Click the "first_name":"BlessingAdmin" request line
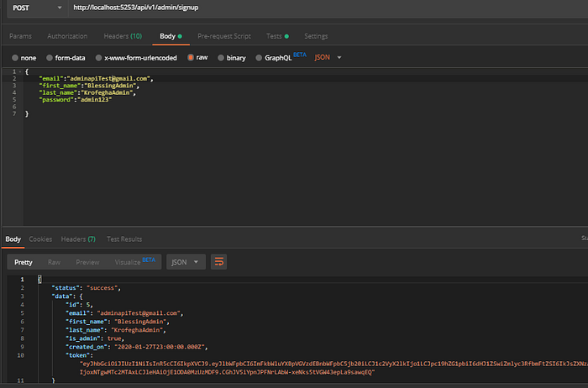The height and width of the screenshot is (388, 588). [89, 86]
